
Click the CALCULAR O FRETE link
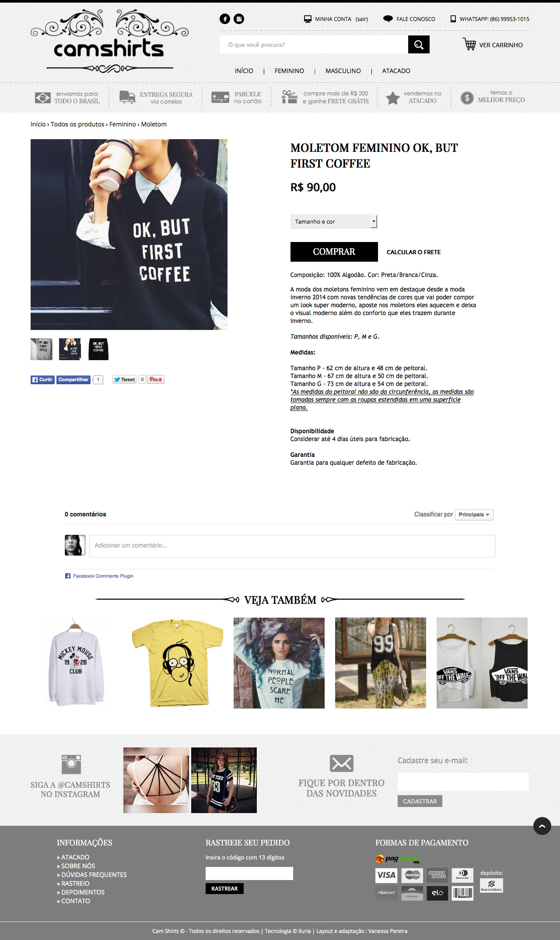pos(413,252)
